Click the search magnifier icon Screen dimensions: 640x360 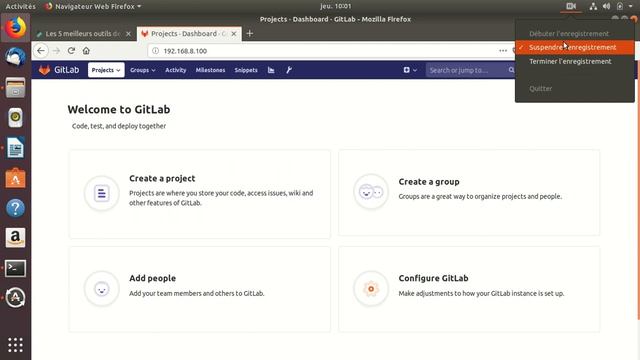[511, 70]
